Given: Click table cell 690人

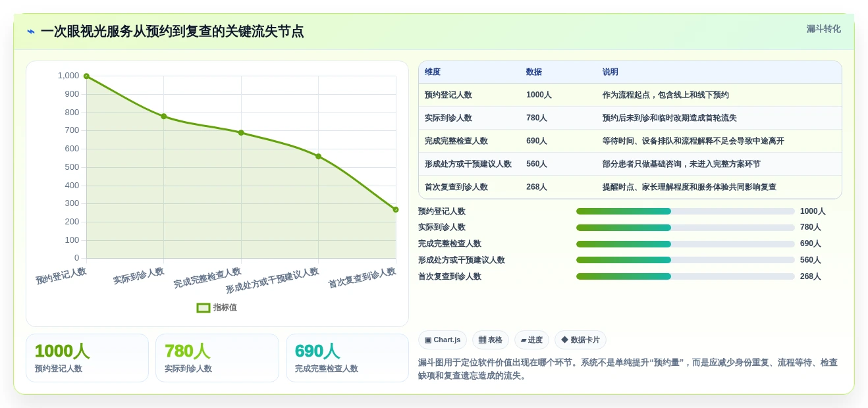Looking at the screenshot, I should [537, 141].
